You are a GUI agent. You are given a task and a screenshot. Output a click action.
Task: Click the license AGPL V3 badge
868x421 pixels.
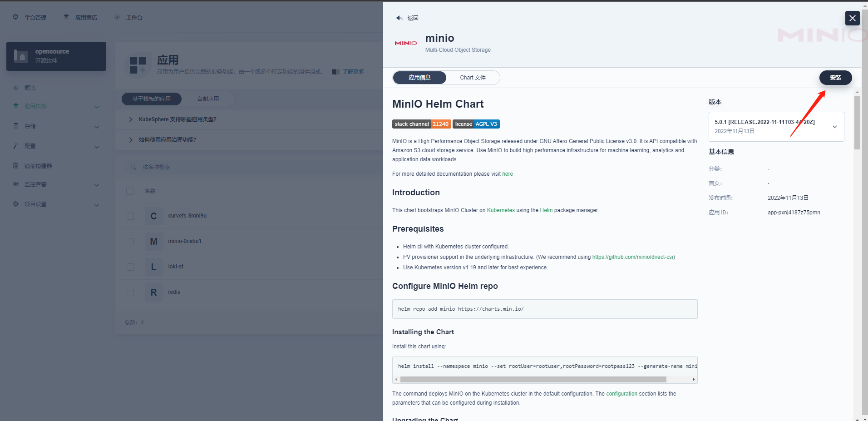(x=476, y=124)
